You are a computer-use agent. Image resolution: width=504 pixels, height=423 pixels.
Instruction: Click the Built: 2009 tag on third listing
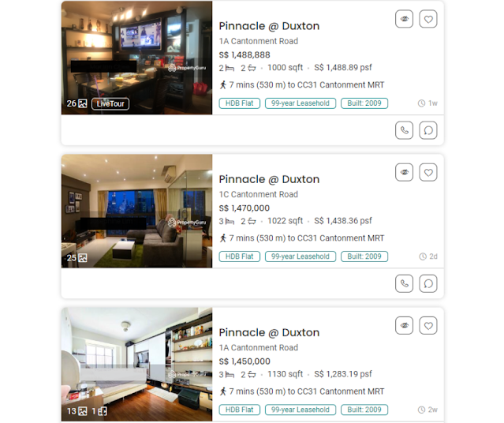(x=364, y=410)
